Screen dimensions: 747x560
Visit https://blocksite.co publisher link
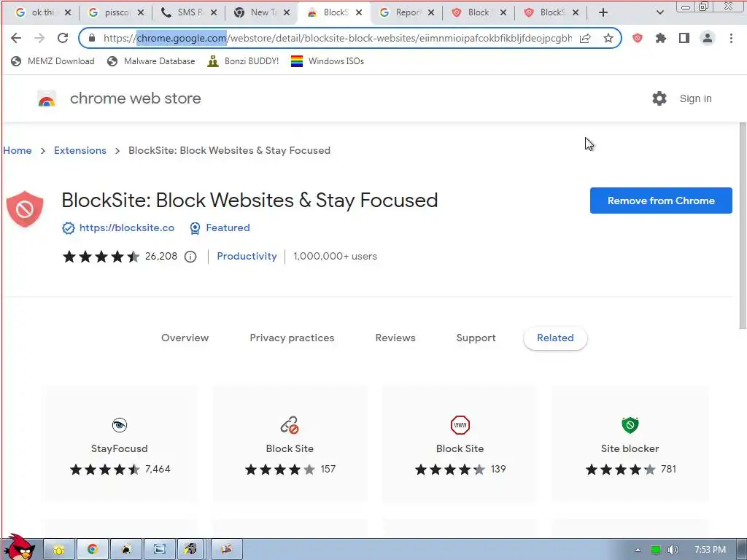127,227
